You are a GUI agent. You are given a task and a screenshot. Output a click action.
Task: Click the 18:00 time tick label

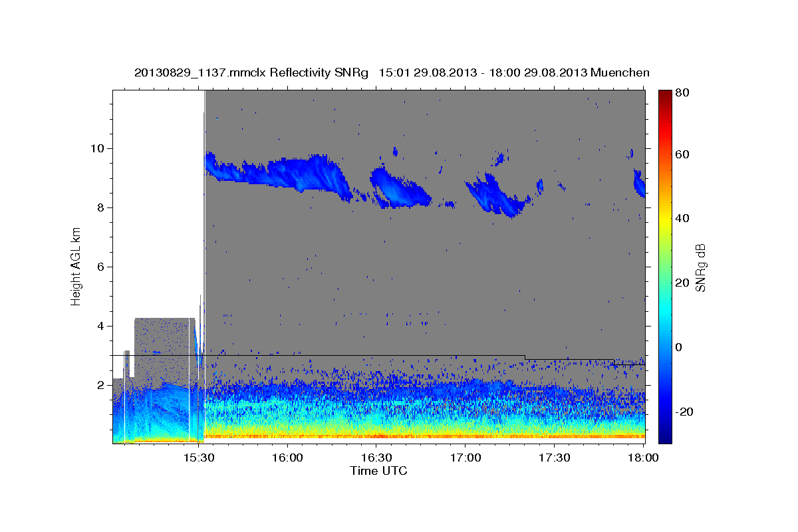click(644, 458)
